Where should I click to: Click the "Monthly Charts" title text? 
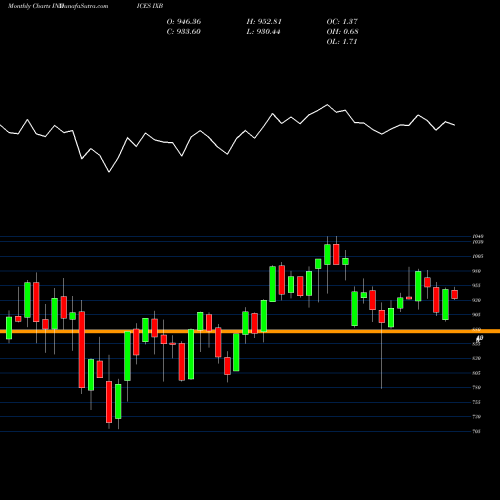(x=29, y=6)
